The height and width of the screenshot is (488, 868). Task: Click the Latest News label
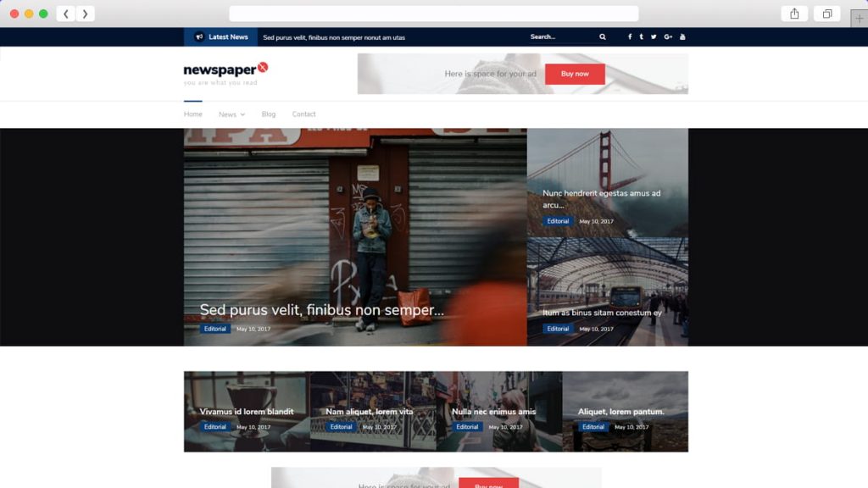(x=228, y=37)
